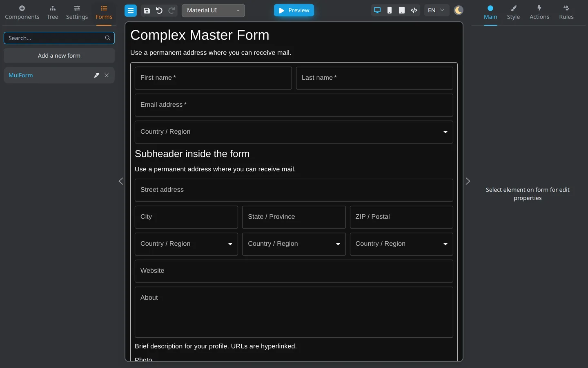This screenshot has height=368, width=588.
Task: Edit the MuiForm name with pencil icon
Action: [97, 75]
